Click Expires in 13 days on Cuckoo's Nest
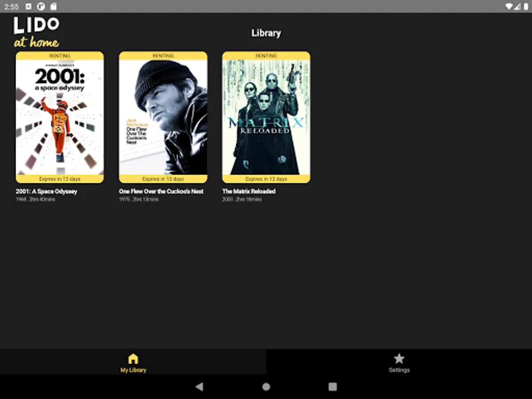The width and height of the screenshot is (532, 399). coord(163,179)
